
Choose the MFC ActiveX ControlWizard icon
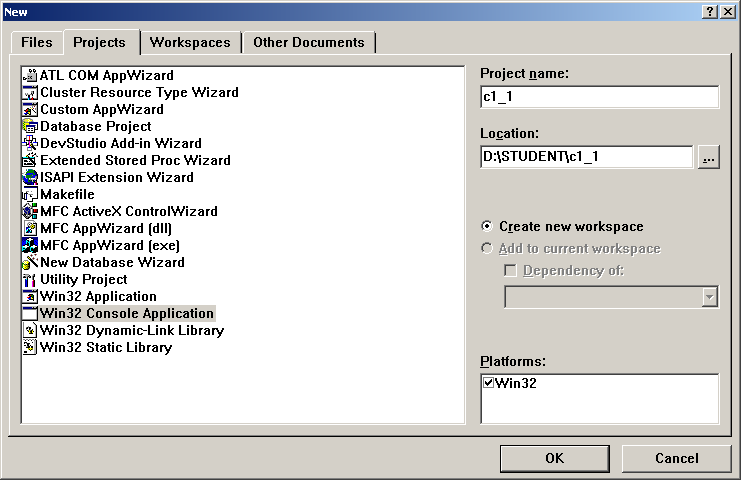30,211
